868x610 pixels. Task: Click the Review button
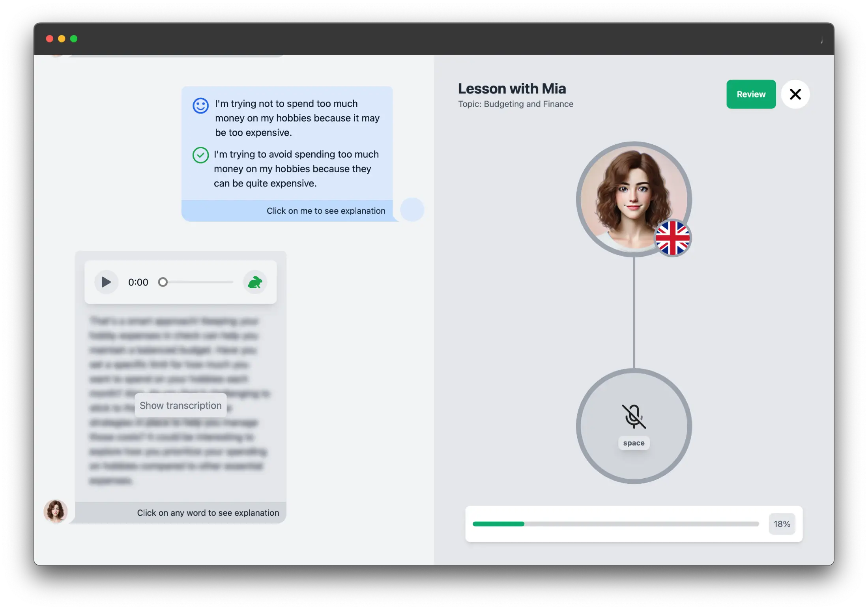point(751,94)
